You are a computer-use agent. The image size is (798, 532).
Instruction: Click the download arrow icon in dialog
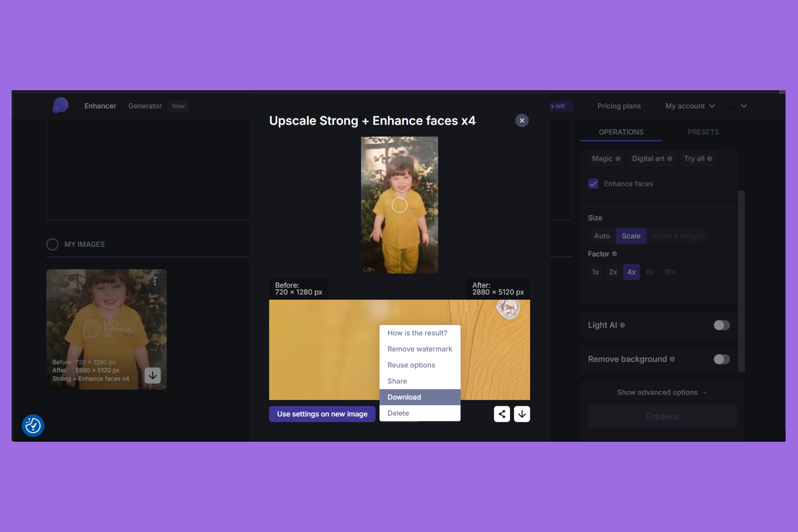[x=522, y=414]
